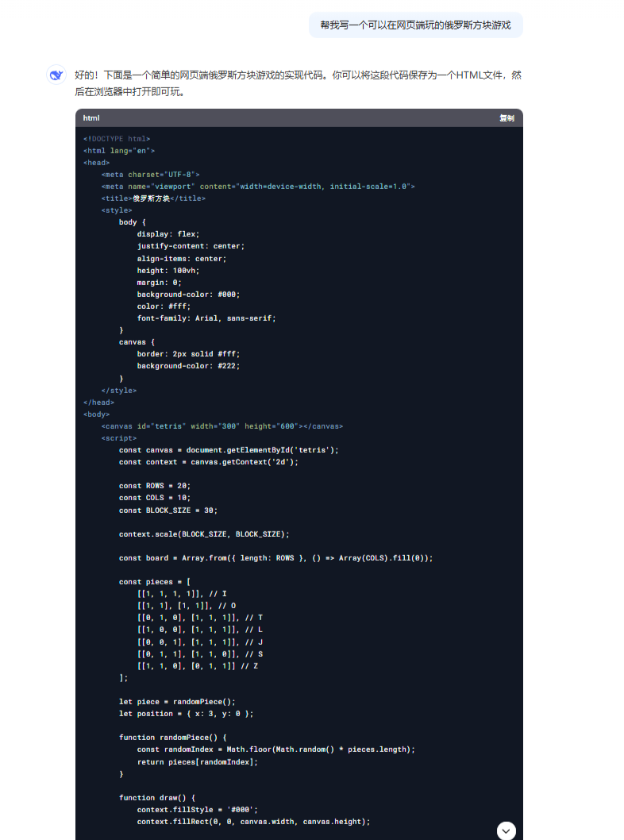The height and width of the screenshot is (840, 624).
Task: Click the canvas id="tetris" line
Action: click(x=222, y=426)
